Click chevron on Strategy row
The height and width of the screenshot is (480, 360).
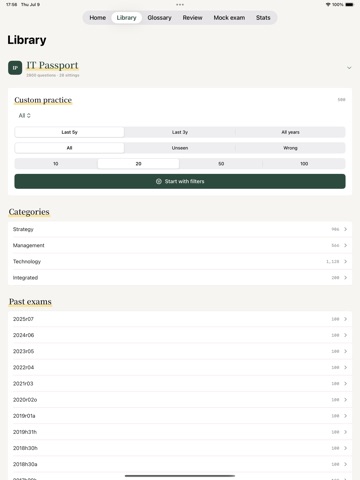[x=346, y=229]
